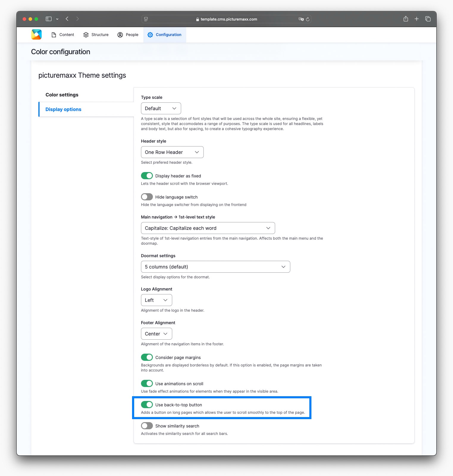Add a new tab with plus icon
This screenshot has width=453, height=476.
coord(417,19)
